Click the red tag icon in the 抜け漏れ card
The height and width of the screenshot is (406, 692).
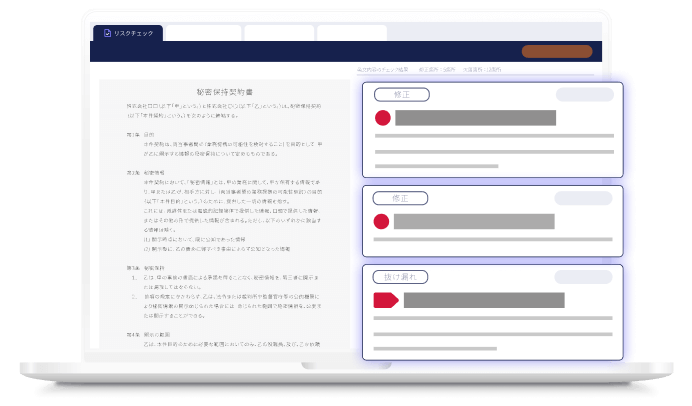point(385,300)
